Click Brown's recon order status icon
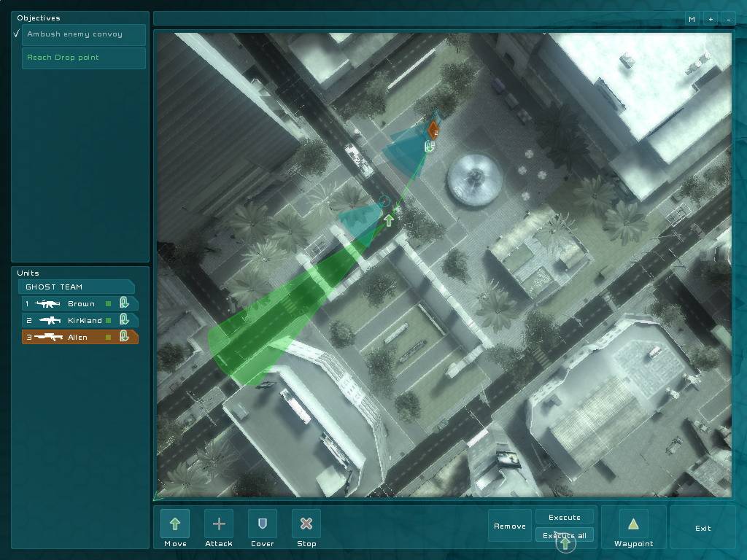Viewport: 747px width, 560px height. [x=124, y=303]
